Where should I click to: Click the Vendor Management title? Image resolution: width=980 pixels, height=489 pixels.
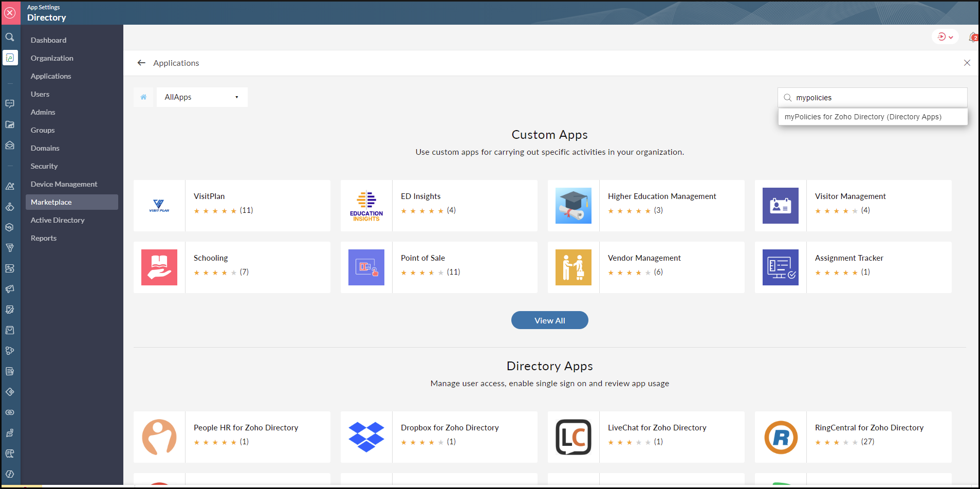pos(644,258)
